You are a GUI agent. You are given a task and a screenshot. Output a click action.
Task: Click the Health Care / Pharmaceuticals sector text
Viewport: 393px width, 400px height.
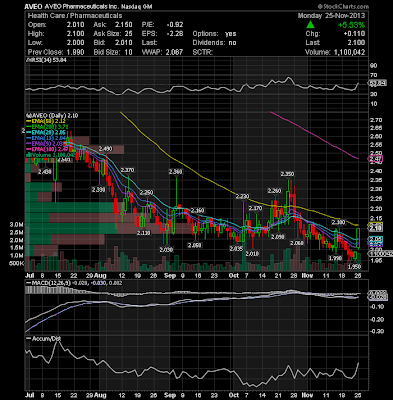tap(75, 16)
